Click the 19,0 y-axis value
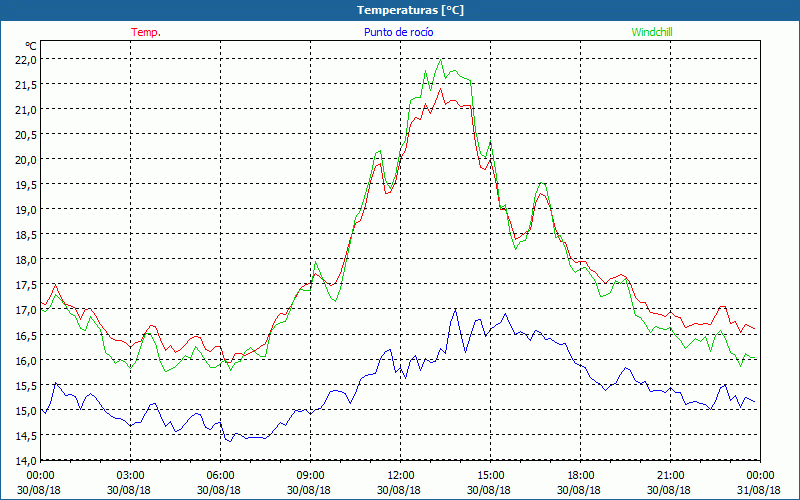The image size is (800, 500). [x=26, y=210]
